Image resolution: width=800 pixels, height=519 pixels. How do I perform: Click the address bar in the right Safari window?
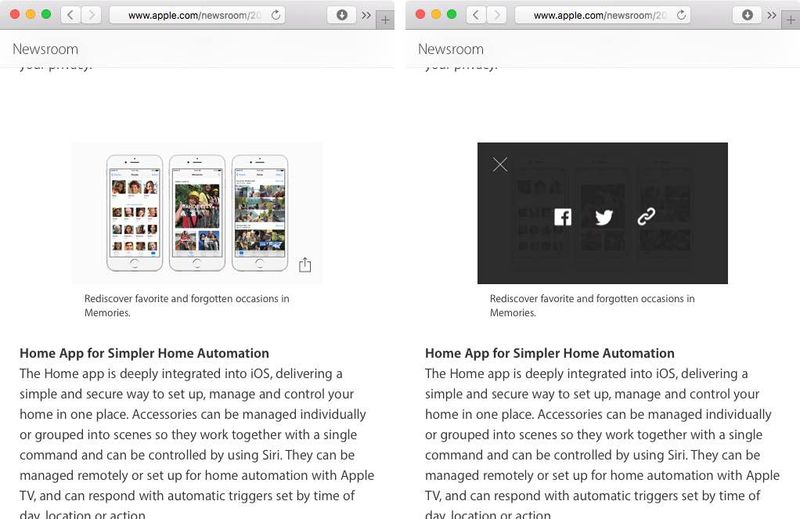(x=603, y=15)
